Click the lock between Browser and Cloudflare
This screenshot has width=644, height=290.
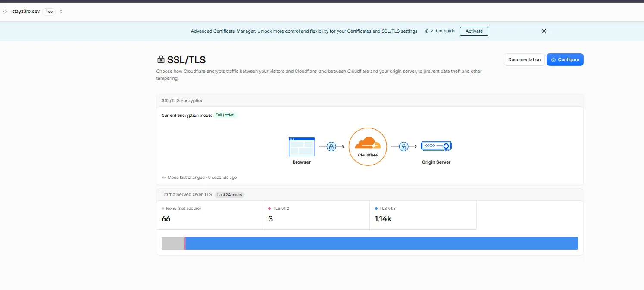click(x=331, y=147)
